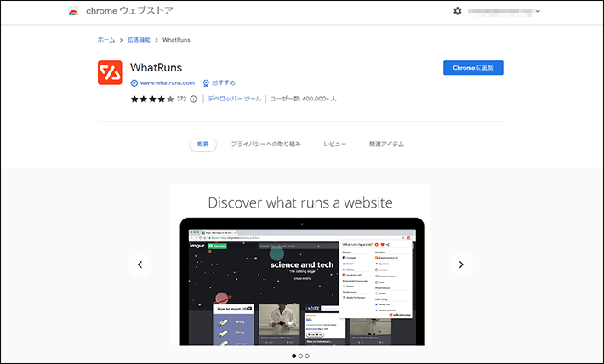Select the second carousel dot

click(x=300, y=355)
